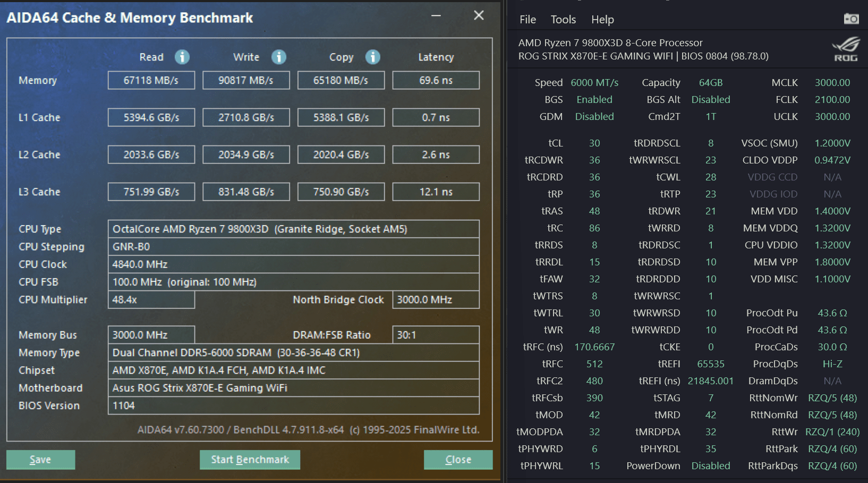Open the Help menu
Screen dimensions: 868x483
(x=602, y=20)
